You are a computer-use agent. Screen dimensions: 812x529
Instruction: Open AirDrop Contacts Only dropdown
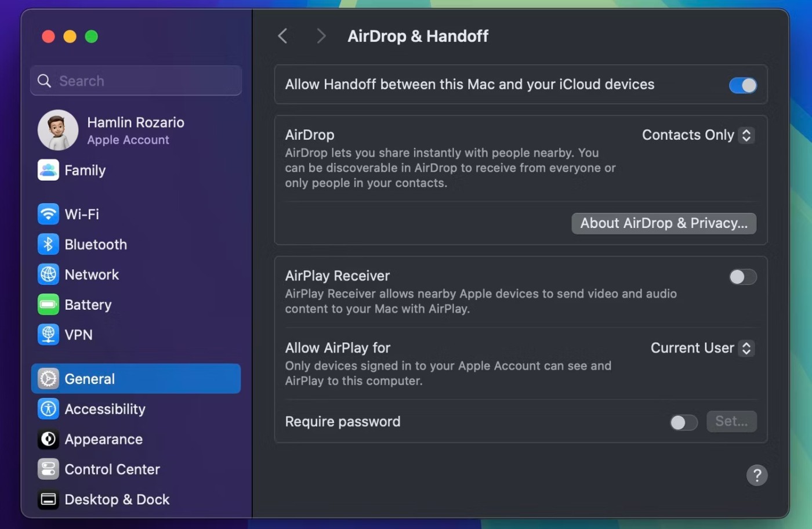tap(698, 135)
